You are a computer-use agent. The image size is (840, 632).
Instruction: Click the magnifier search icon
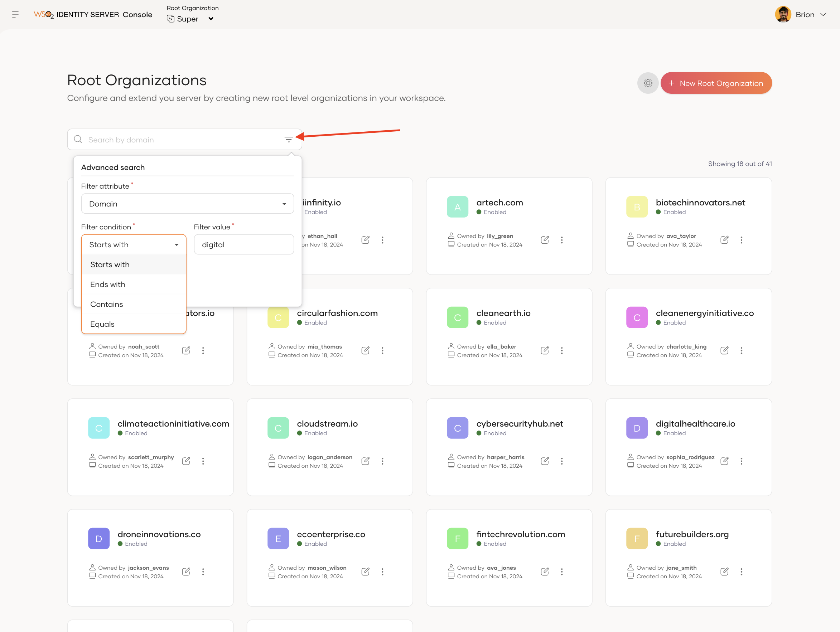[x=78, y=139]
